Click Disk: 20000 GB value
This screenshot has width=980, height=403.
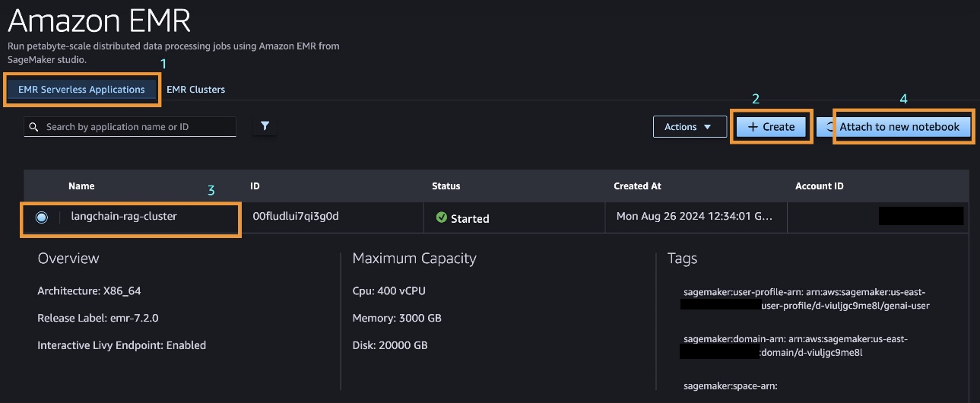tap(390, 345)
